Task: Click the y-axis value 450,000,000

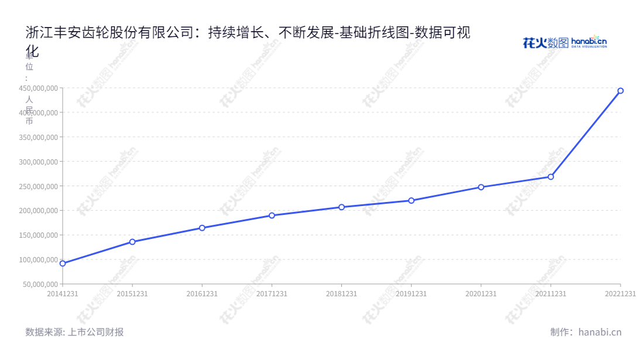Action: [x=38, y=88]
